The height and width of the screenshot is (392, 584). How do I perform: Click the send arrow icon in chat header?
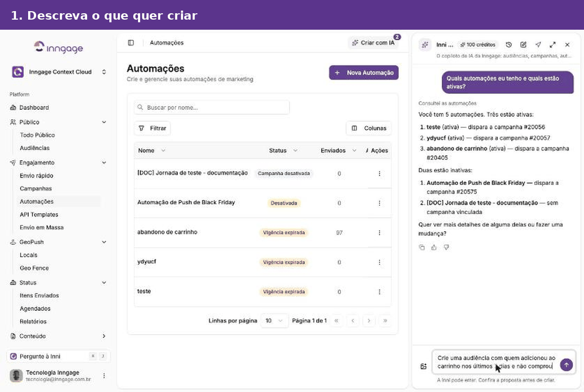(538, 45)
